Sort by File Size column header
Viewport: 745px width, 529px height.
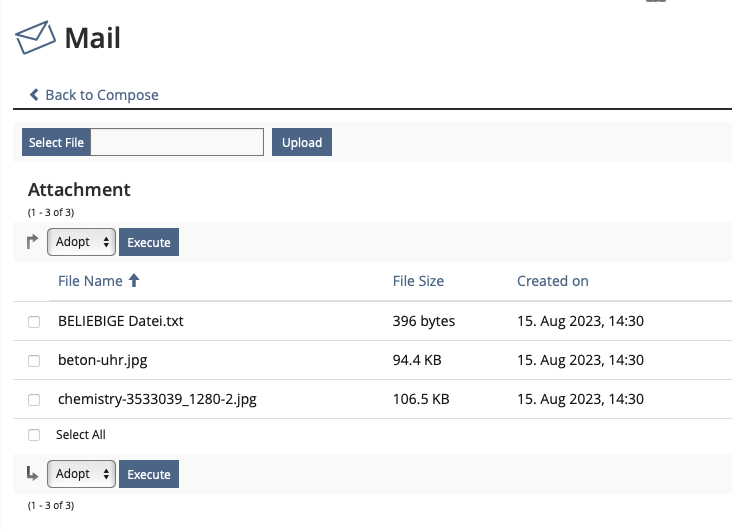[418, 281]
